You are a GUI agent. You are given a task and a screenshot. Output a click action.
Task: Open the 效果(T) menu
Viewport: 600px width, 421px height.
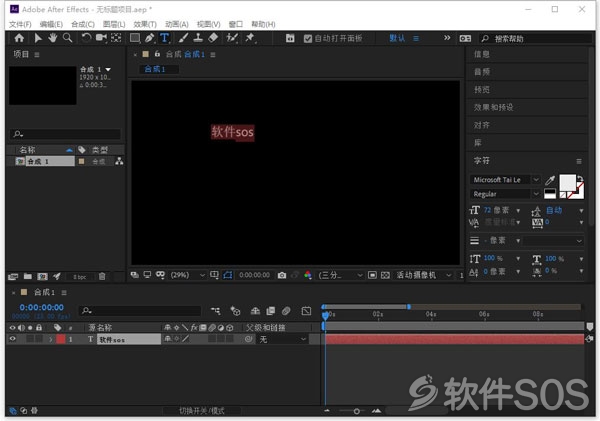tap(145, 24)
